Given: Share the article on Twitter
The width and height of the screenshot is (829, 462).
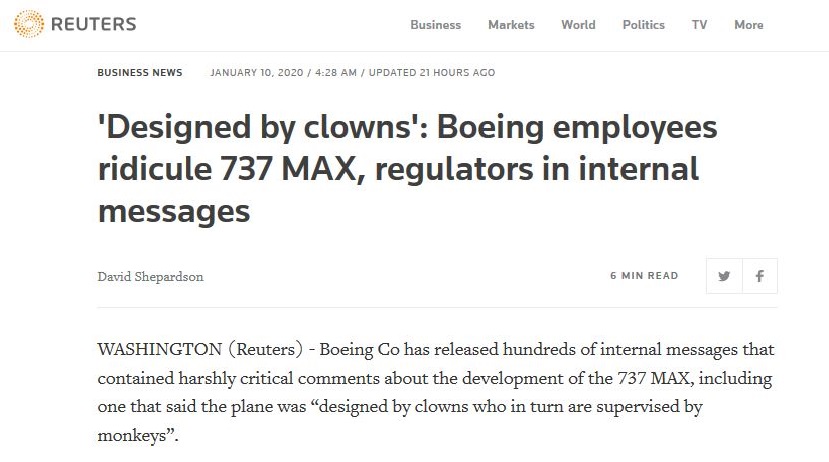Looking at the screenshot, I should (724, 277).
